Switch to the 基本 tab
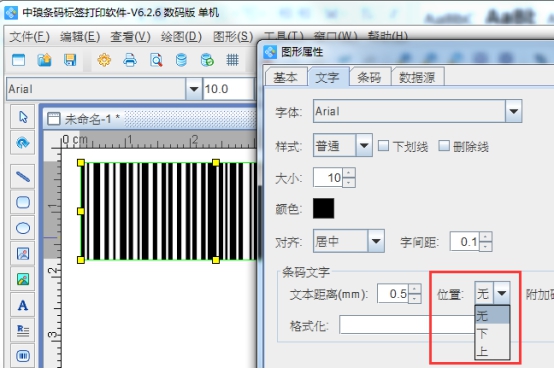The image size is (554, 369). (285, 77)
